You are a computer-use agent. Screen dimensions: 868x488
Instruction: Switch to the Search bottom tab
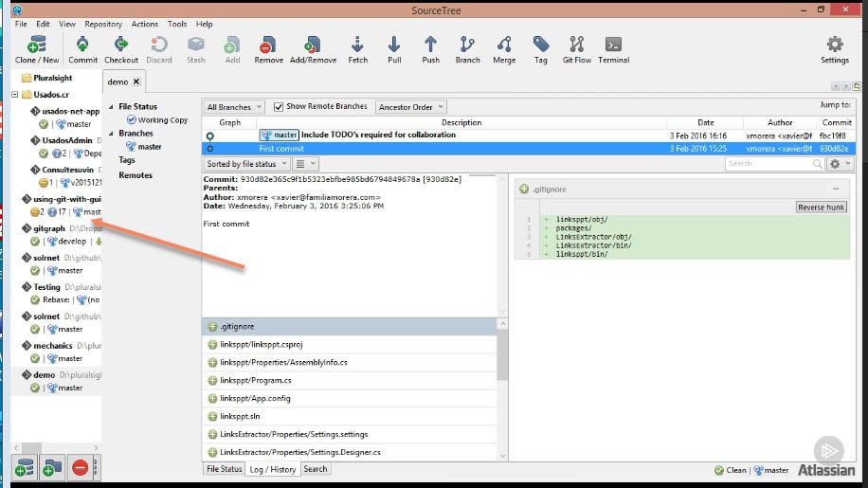click(316, 469)
